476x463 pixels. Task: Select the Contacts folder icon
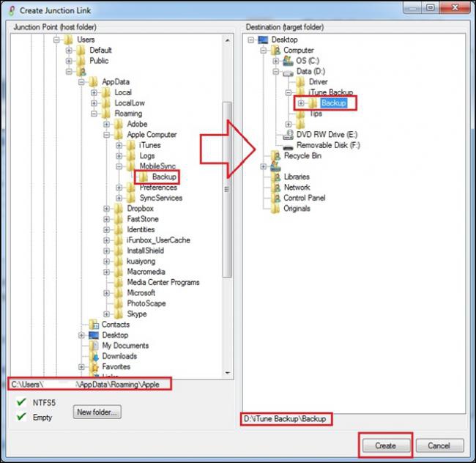[x=94, y=325]
